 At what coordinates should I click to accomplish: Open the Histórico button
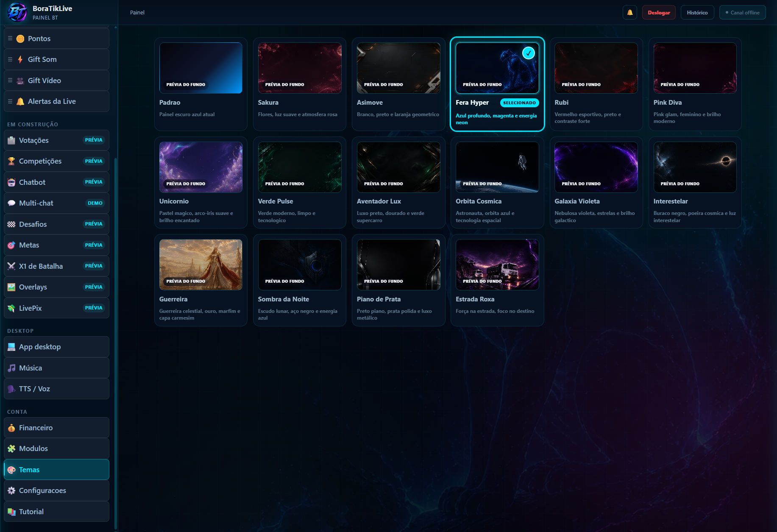tap(697, 12)
